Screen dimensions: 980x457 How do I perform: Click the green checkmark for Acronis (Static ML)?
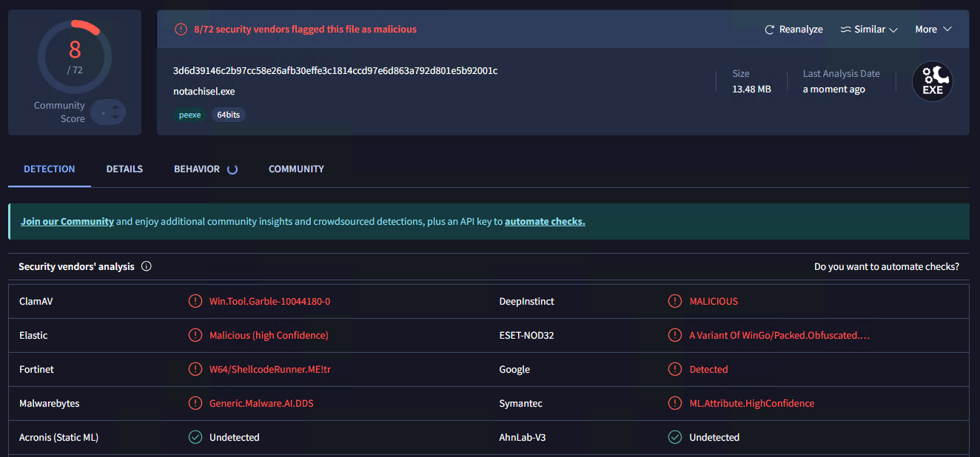pos(195,437)
